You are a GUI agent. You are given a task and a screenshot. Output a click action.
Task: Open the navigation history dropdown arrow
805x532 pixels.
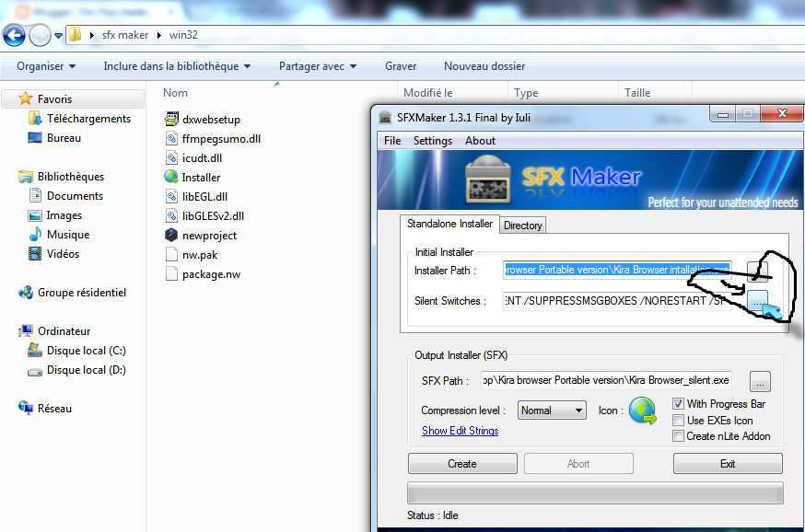[x=59, y=36]
